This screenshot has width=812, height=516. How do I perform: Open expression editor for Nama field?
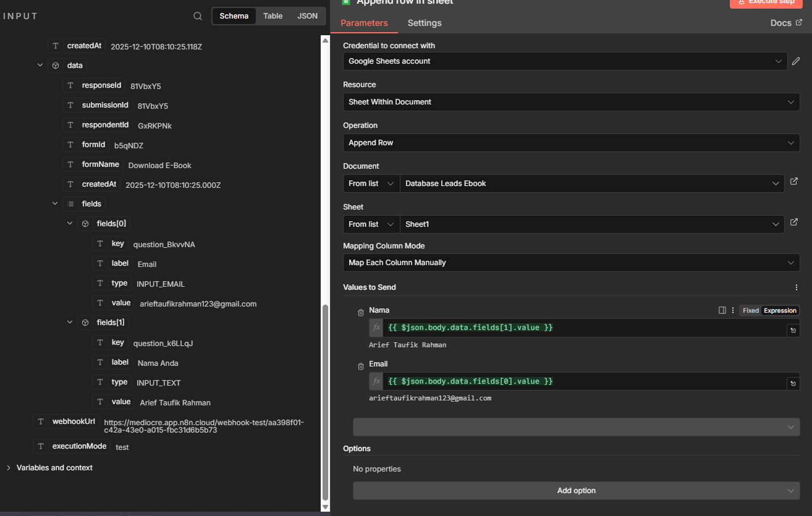click(x=793, y=331)
